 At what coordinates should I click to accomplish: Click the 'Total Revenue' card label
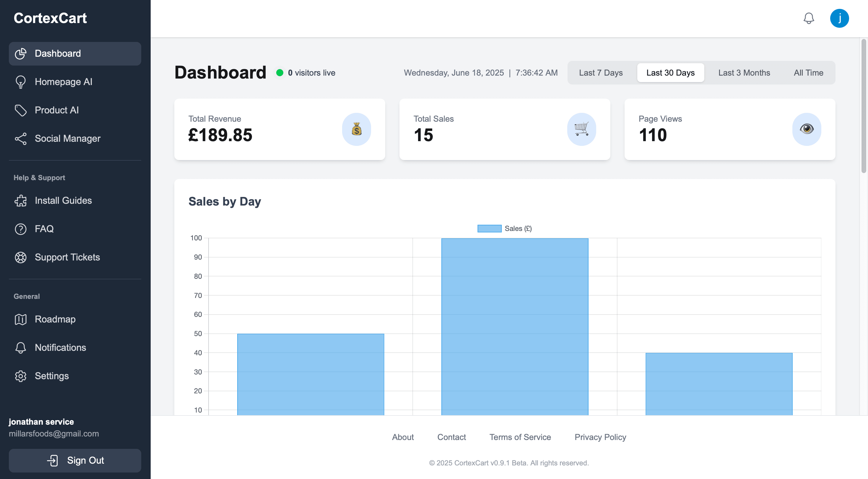(215, 119)
